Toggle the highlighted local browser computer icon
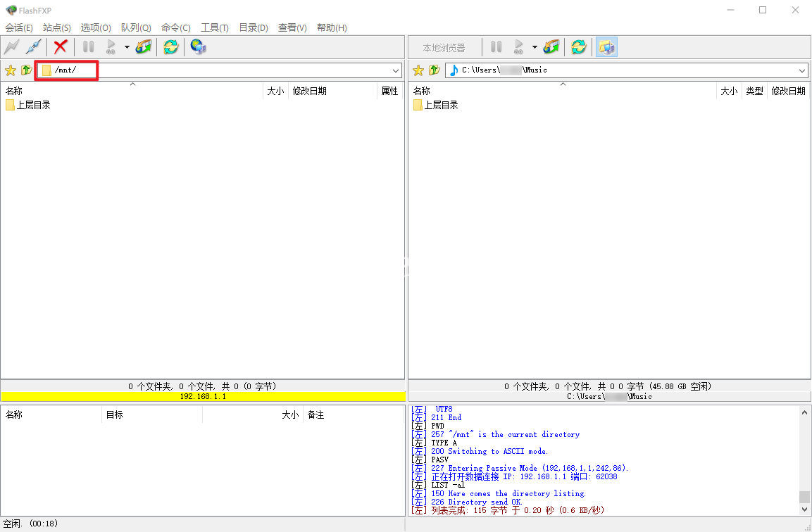This screenshot has height=532, width=812. click(606, 47)
